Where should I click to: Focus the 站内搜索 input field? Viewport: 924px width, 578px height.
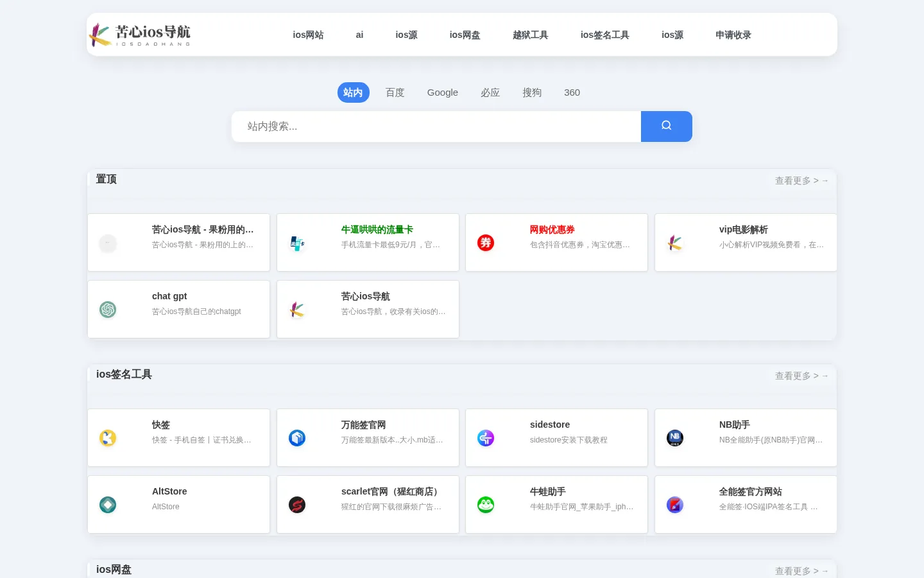[x=436, y=127]
